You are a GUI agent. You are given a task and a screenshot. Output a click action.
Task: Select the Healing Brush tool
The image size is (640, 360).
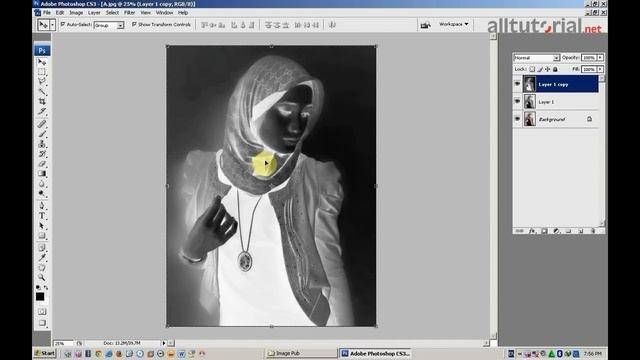(x=42, y=124)
